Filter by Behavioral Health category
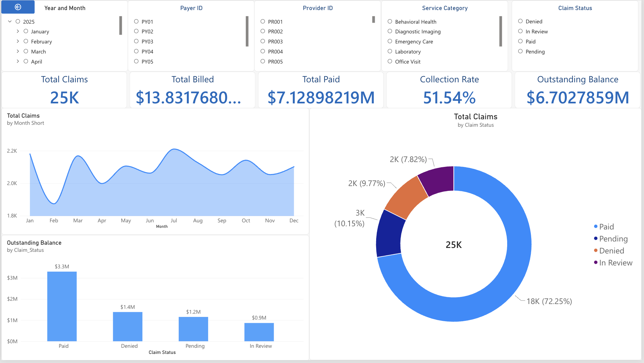644x363 pixels. pyautogui.click(x=390, y=21)
